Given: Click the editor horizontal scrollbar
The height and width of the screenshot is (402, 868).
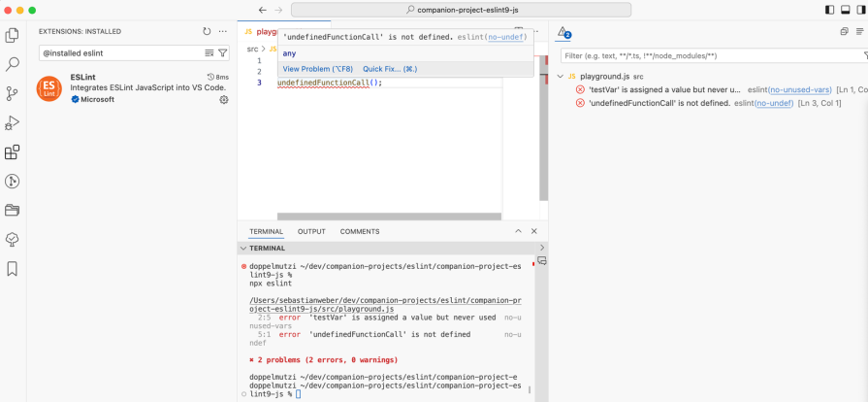Looking at the screenshot, I should pyautogui.click(x=388, y=217).
